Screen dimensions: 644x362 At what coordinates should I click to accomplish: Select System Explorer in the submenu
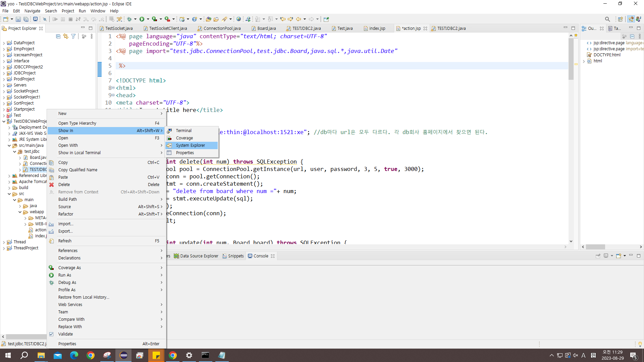click(190, 145)
